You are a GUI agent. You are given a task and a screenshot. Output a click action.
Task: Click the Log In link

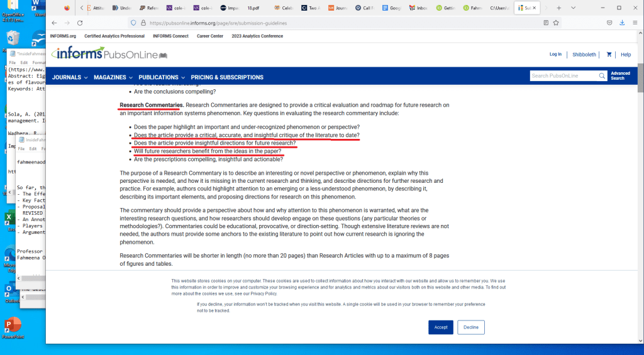pyautogui.click(x=556, y=54)
